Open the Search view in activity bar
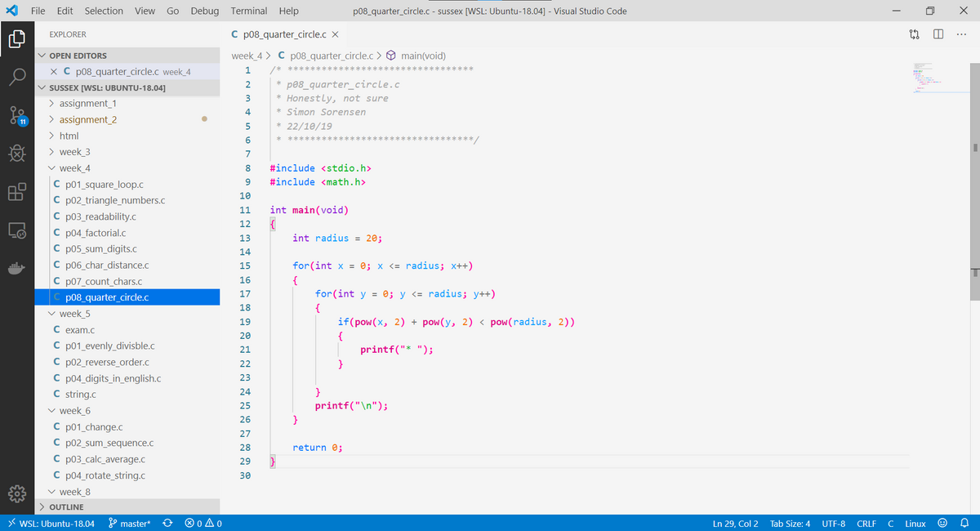The height and width of the screenshot is (531, 980). coord(18,77)
